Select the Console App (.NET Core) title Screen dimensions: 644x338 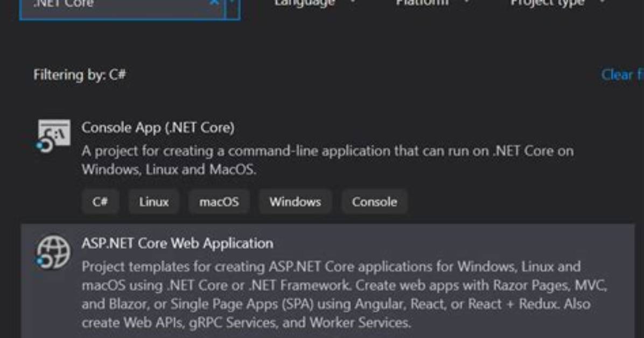coord(158,128)
